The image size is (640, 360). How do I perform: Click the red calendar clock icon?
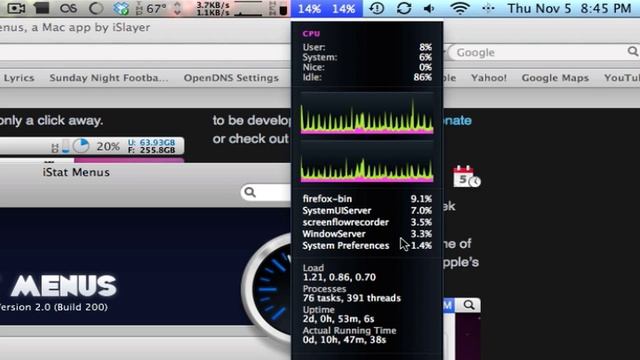(467, 176)
